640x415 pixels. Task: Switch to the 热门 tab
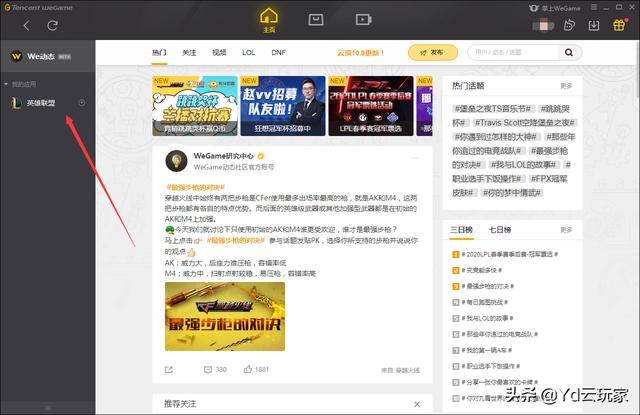[159, 52]
